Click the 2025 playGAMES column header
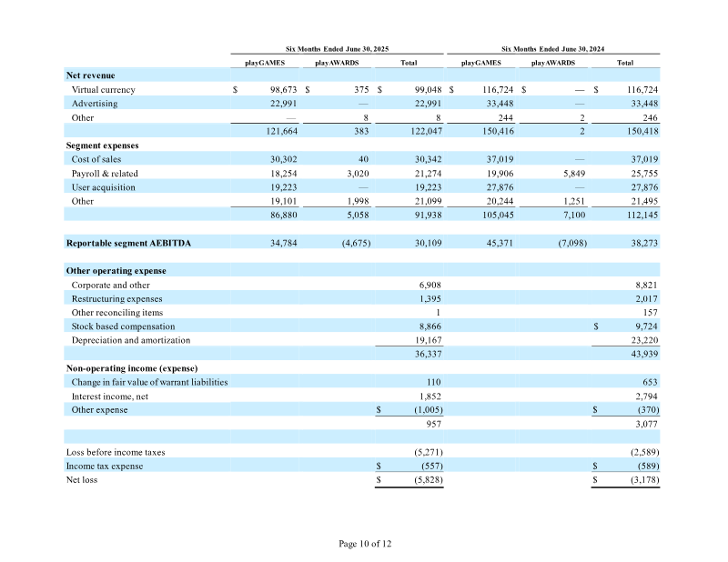728x562 pixels. click(x=265, y=63)
